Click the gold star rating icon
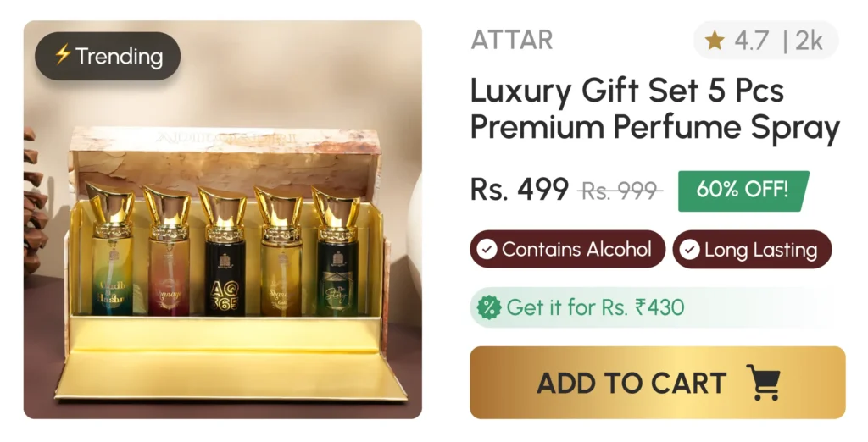Image resolution: width=868 pixels, height=442 pixels. click(x=714, y=41)
